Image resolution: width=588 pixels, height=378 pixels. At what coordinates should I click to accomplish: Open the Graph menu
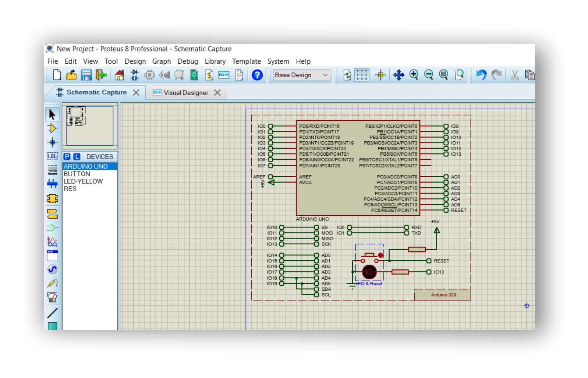162,61
